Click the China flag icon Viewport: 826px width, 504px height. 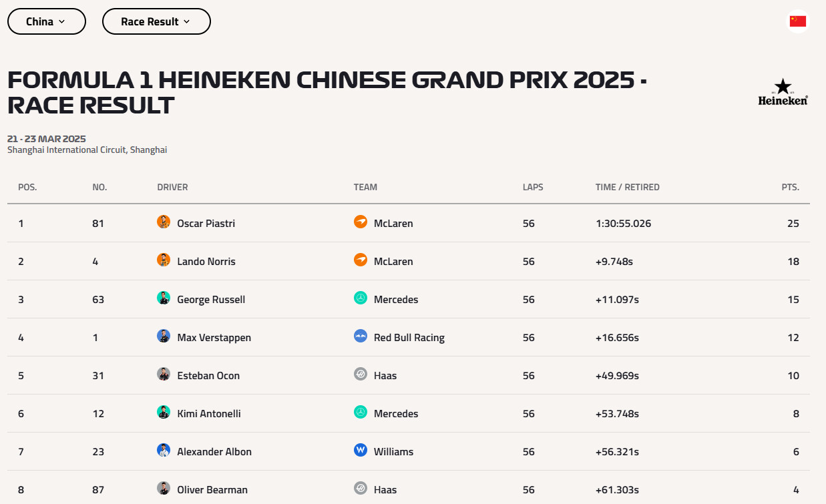798,21
